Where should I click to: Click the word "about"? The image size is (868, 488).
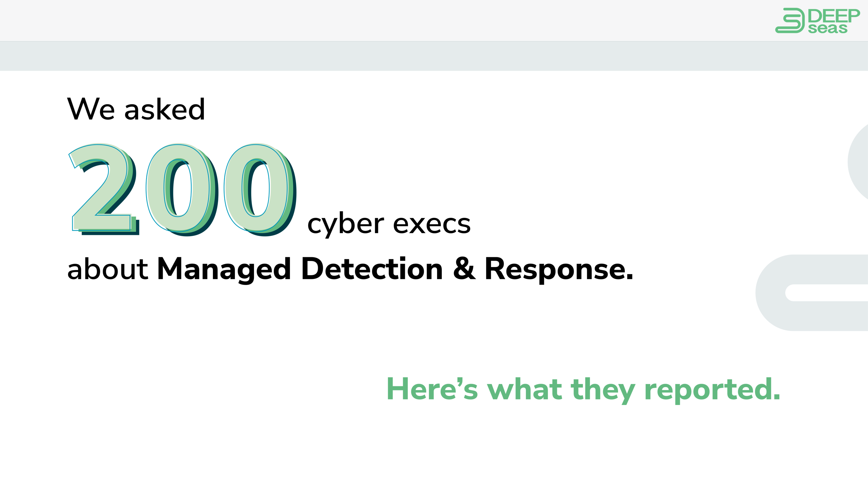click(107, 269)
